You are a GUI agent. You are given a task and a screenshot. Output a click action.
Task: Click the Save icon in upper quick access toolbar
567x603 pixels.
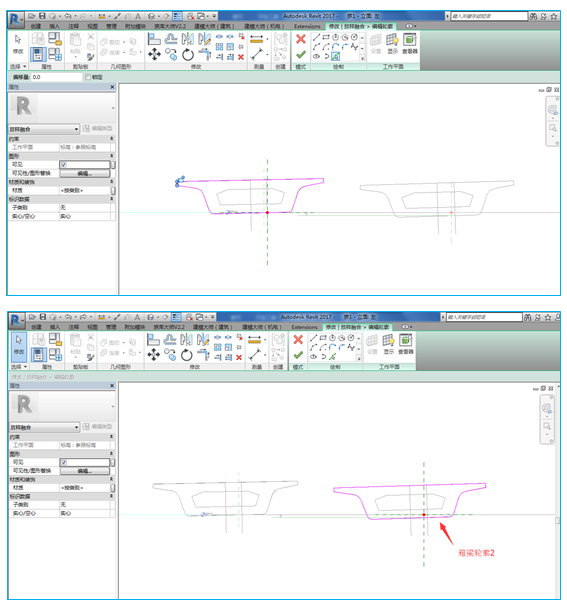pos(42,16)
